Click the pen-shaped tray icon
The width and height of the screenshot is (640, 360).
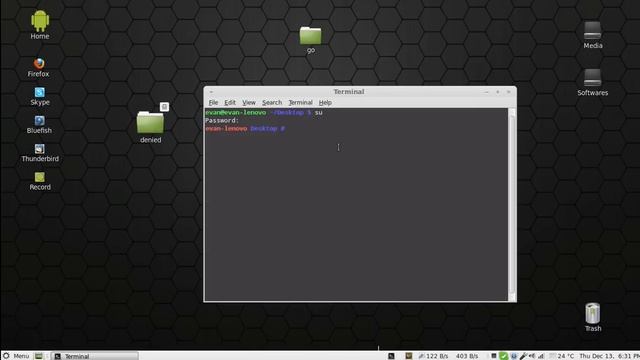coord(523,356)
